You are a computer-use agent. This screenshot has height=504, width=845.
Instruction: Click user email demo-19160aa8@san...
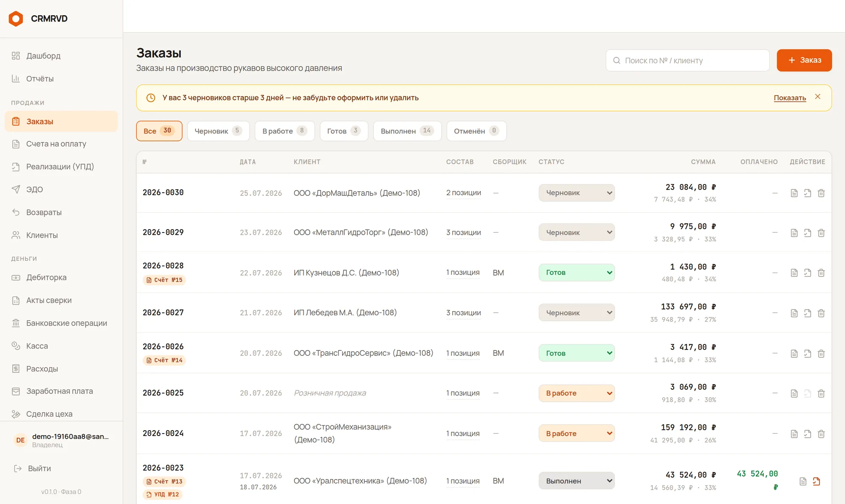[71, 436]
